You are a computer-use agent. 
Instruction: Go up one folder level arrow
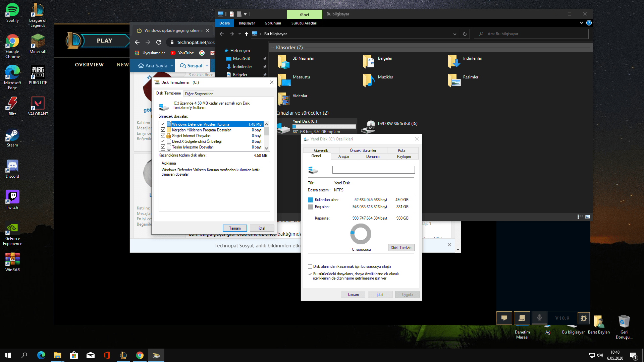coord(247,34)
